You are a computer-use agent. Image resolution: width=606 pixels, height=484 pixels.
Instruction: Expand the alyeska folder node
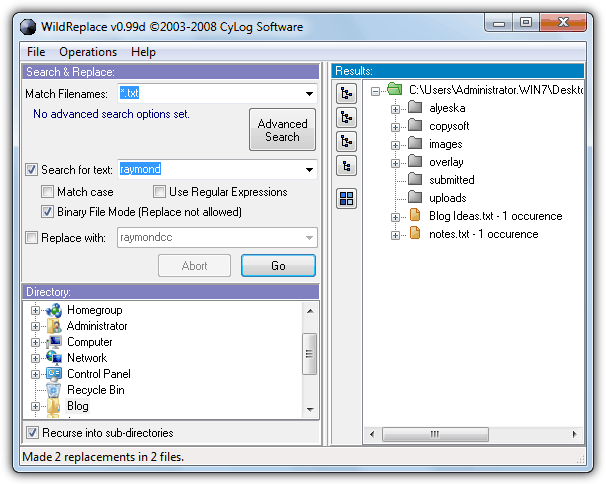click(395, 109)
